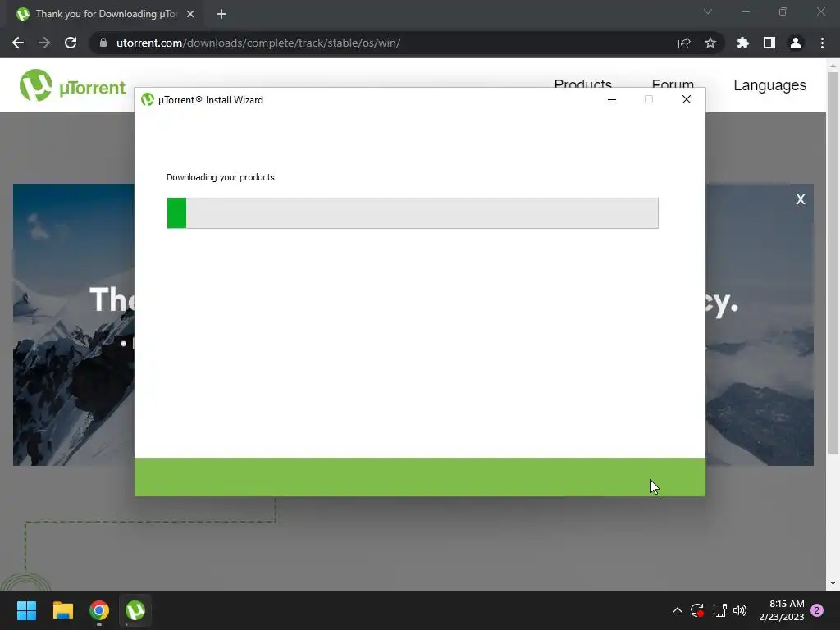Click the download progress bar

point(413,212)
